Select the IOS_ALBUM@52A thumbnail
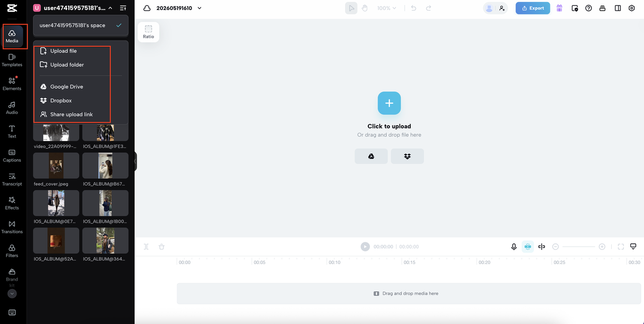This screenshot has width=644, height=324. (56, 240)
